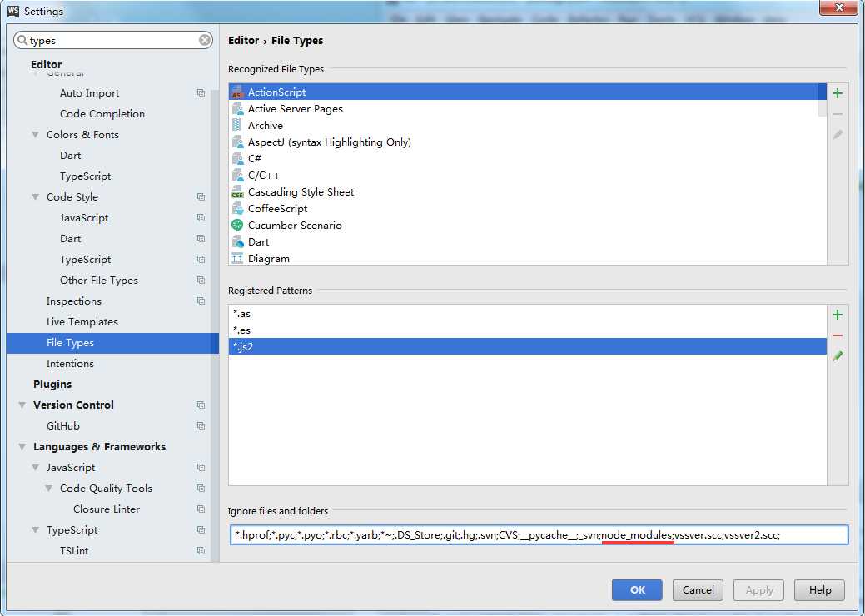Click Editor in the breadcrumb
The width and height of the screenshot is (865, 616).
(x=243, y=40)
